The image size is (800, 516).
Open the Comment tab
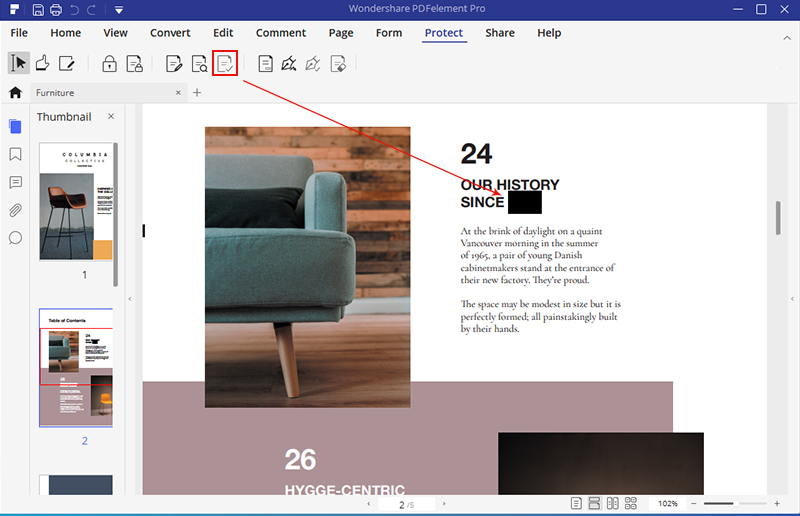[281, 33]
